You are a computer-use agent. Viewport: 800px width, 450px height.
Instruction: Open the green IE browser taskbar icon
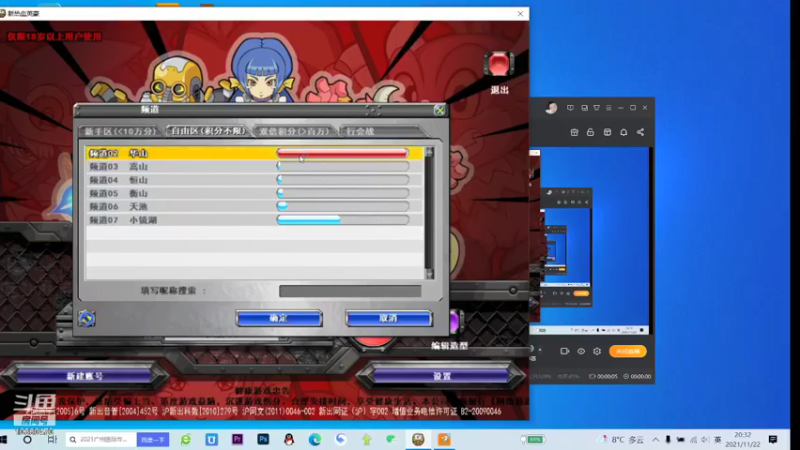(186, 439)
